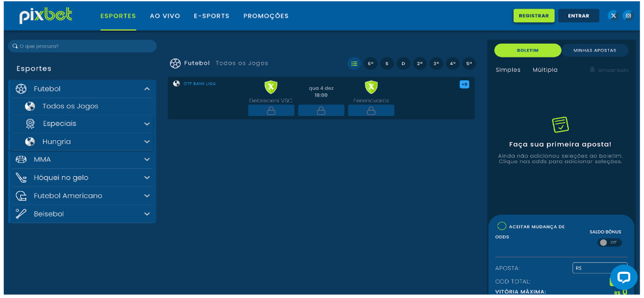
Task: Filter games by 4ª day
Action: click(x=453, y=64)
